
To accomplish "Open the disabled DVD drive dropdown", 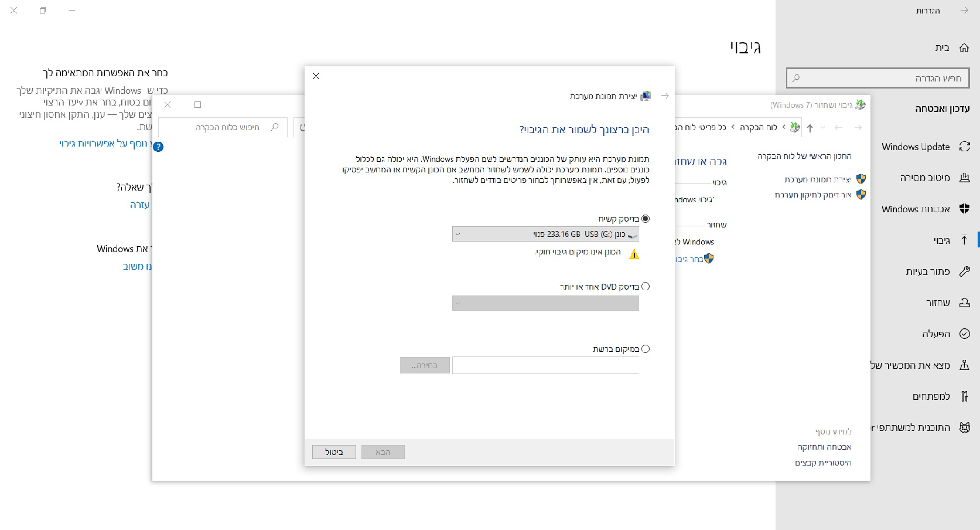I will click(545, 303).
